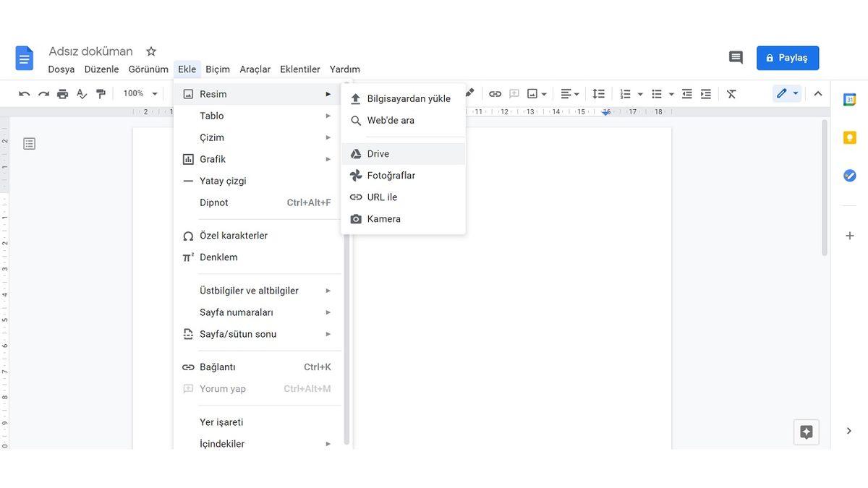
Task: Open Google Calendar in the side panel
Action: click(850, 100)
